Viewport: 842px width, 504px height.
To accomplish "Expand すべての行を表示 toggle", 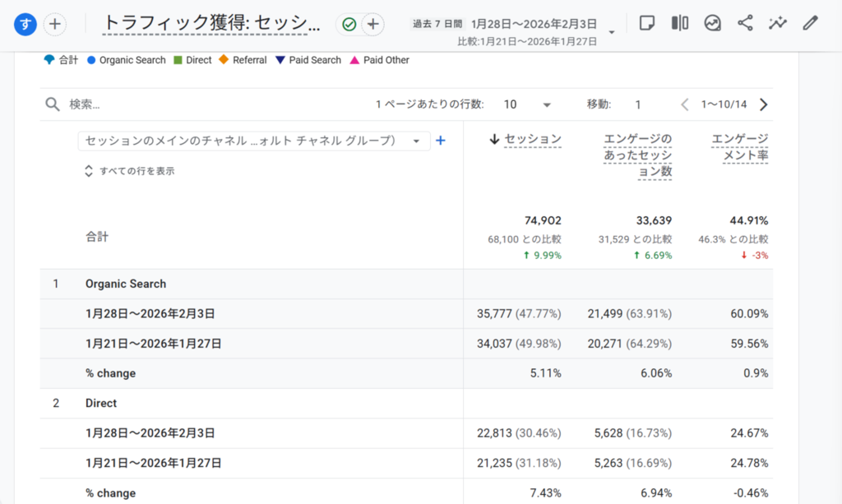I will [129, 171].
